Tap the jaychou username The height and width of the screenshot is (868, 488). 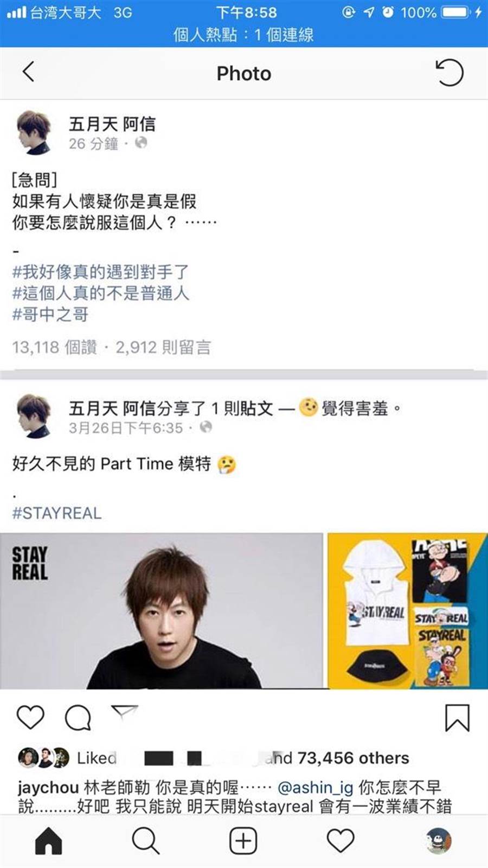coord(48,787)
